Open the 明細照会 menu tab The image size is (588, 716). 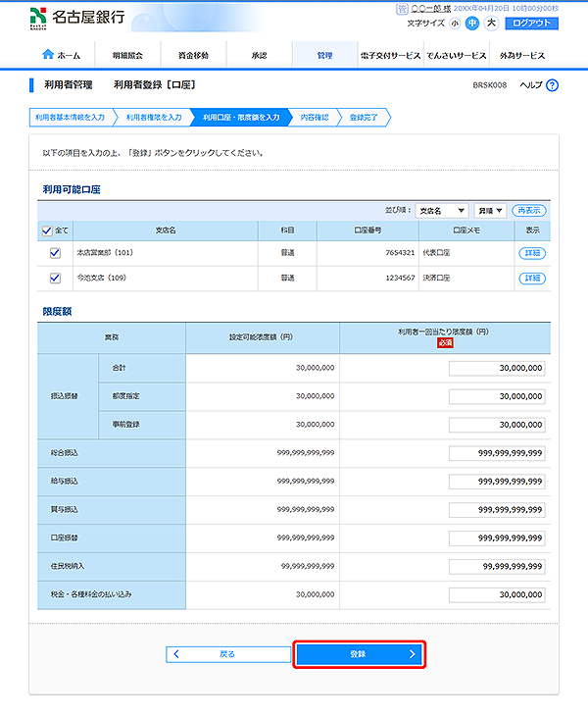click(x=127, y=56)
